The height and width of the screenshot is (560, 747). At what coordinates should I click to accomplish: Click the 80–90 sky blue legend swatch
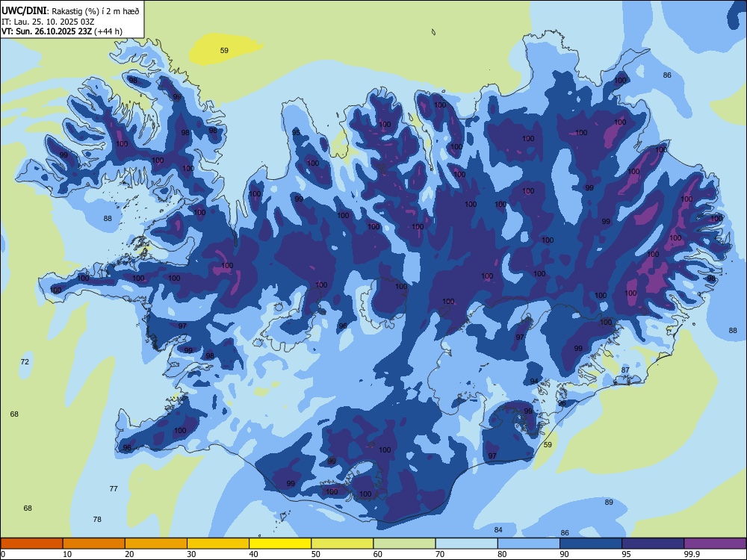[529, 544]
